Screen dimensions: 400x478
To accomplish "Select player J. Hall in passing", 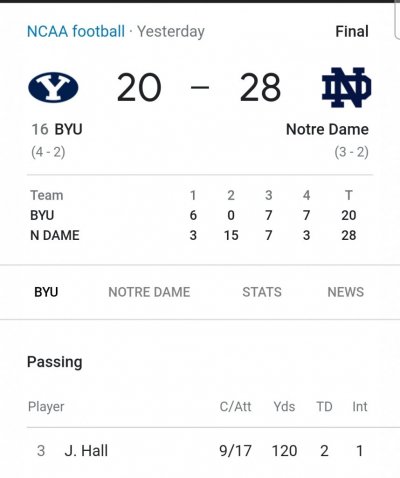I will coord(86,451).
